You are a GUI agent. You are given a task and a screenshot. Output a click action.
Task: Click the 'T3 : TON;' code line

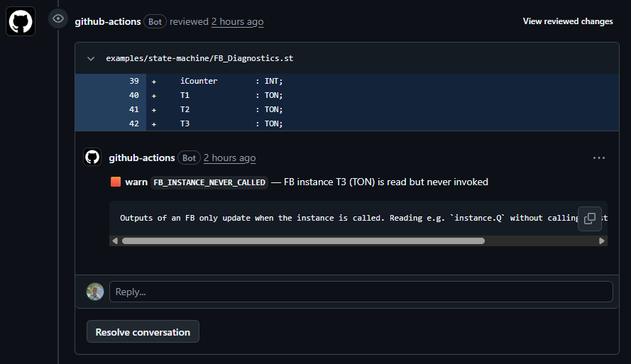231,124
